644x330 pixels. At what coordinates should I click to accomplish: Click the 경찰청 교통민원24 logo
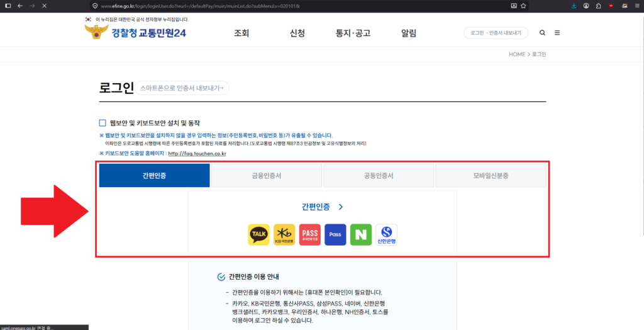135,33
